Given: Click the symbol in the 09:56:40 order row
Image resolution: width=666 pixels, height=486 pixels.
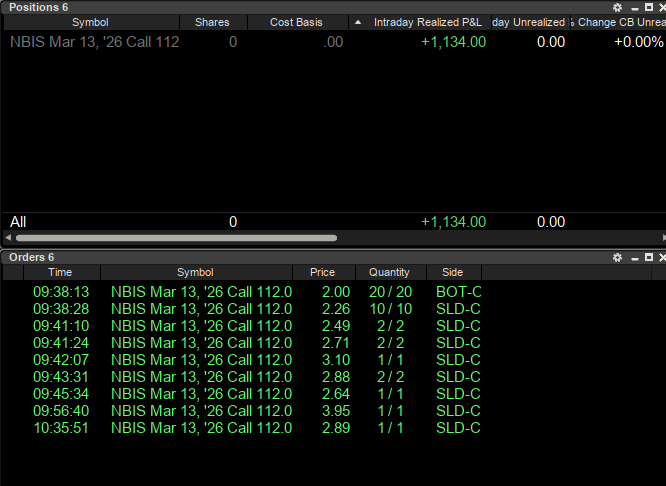Looking at the screenshot, I should coord(201,411).
